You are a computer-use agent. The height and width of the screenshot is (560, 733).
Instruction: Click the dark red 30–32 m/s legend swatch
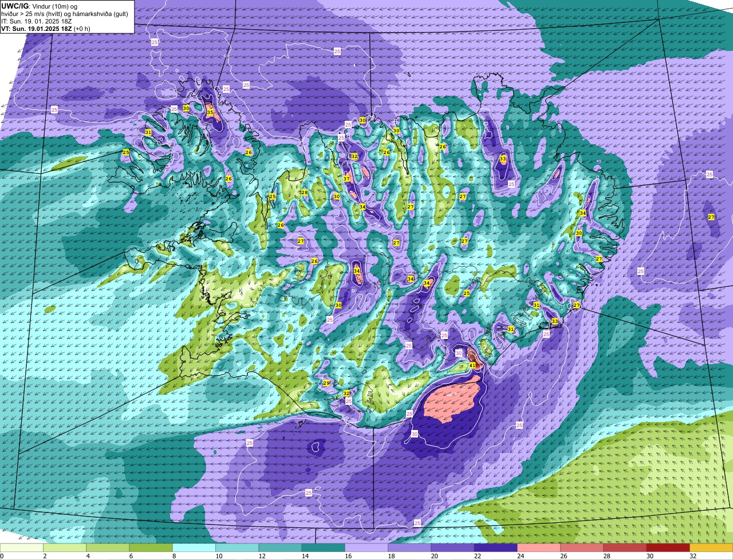[668, 547]
